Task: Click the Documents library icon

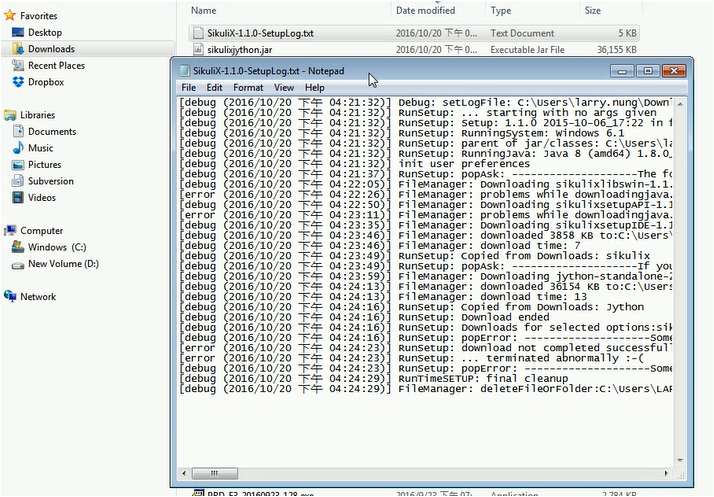Action: [18, 132]
